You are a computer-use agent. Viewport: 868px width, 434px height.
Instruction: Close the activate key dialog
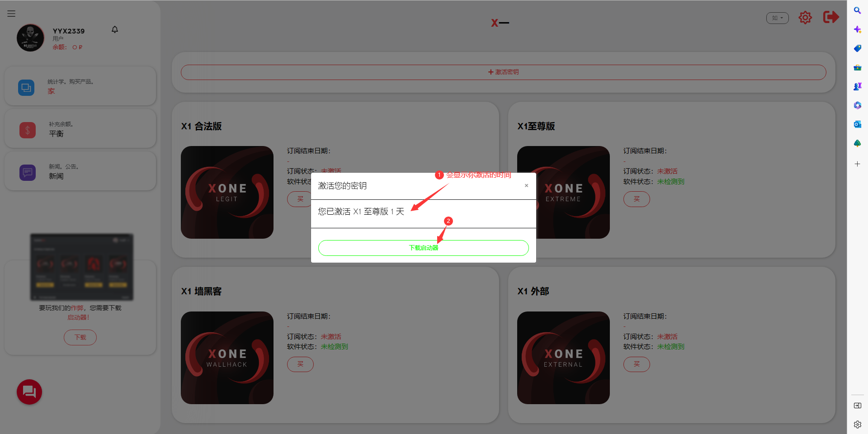coord(526,185)
